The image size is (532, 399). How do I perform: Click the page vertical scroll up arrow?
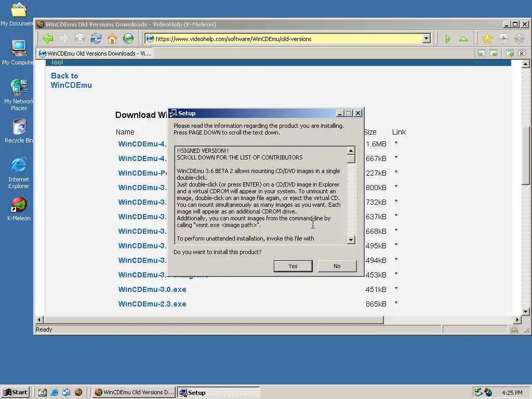526,64
